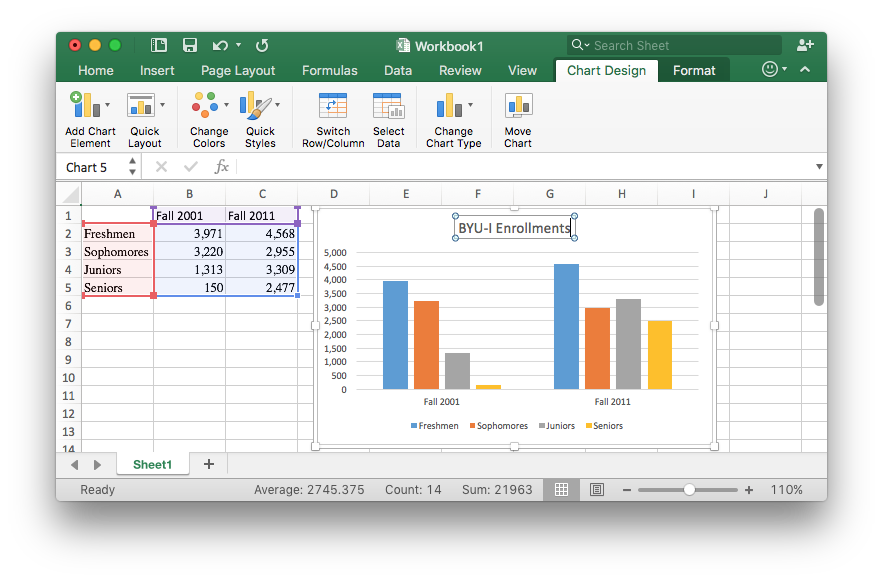Click the formula bar cancel X icon
The width and height of the screenshot is (883, 581).
(161, 167)
